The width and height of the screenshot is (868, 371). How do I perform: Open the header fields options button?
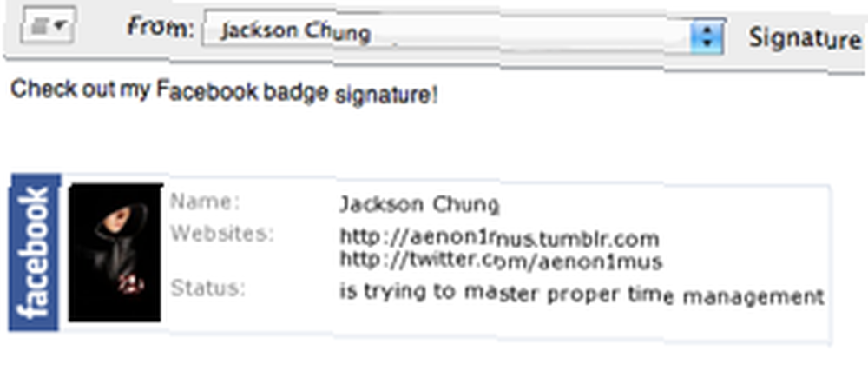[48, 26]
